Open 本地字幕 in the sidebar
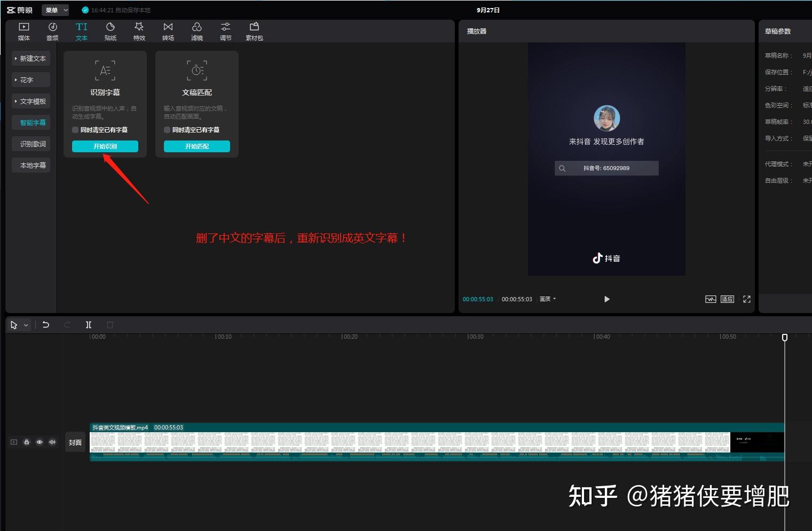 [31, 165]
